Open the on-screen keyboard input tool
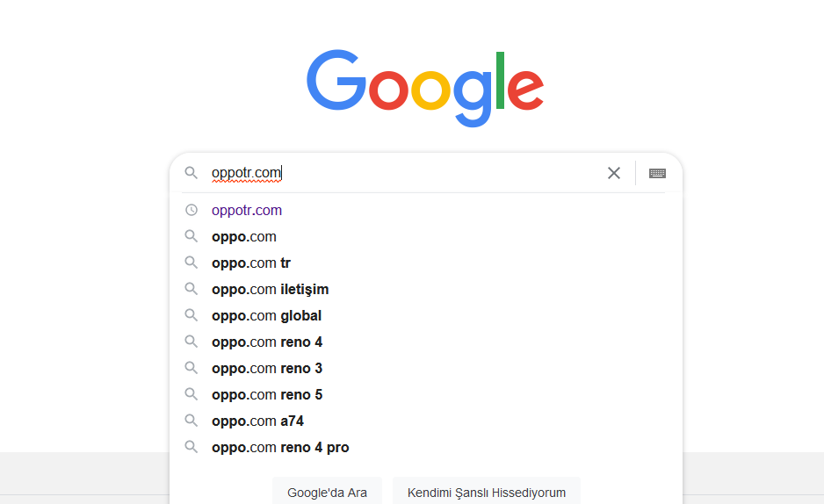This screenshot has width=824, height=504. pos(657,173)
